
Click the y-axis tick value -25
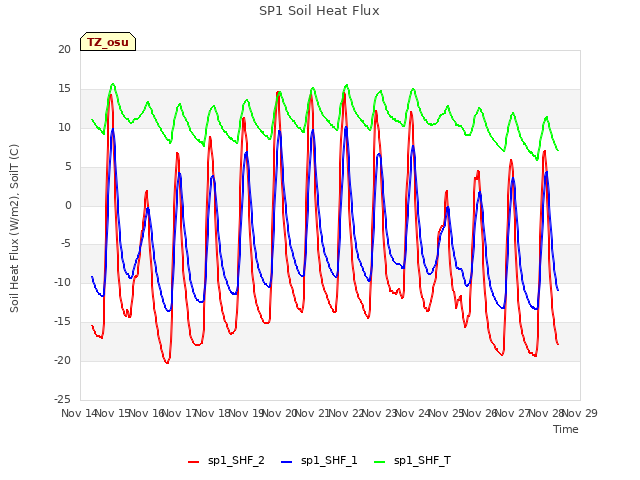(63, 399)
